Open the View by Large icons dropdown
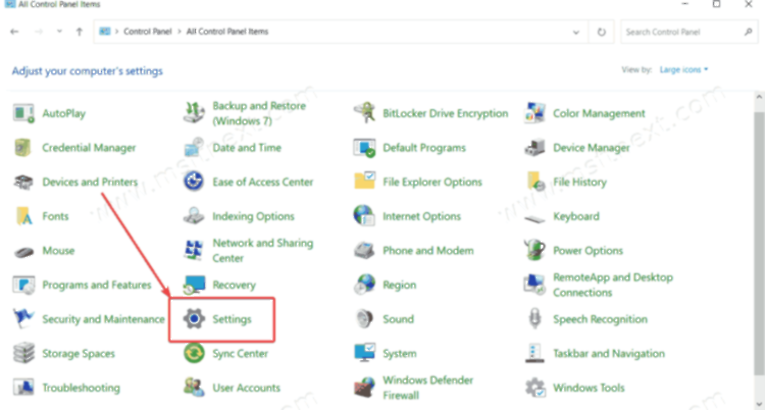This screenshot has height=410, width=765. pyautogui.click(x=684, y=70)
